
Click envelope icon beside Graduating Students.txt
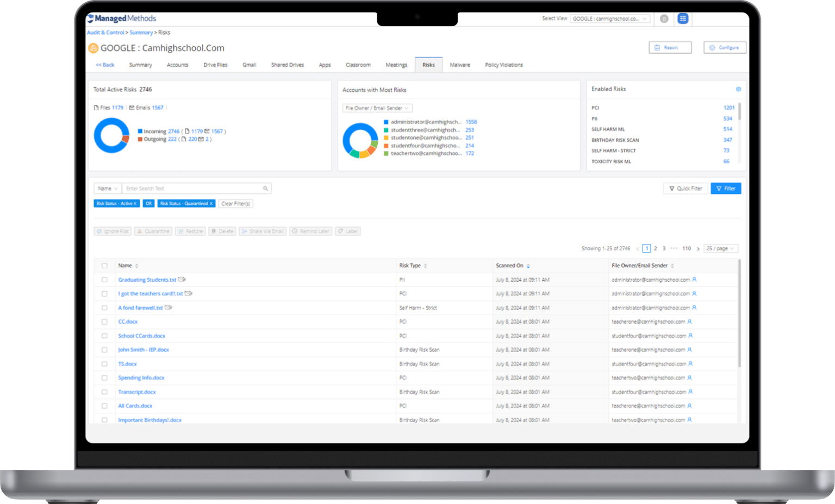pyautogui.click(x=182, y=280)
